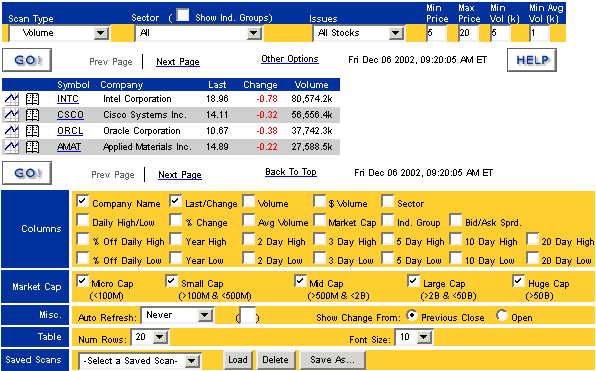The height and width of the screenshot is (371, 596).
Task: Toggle the Show Ind. Groups checkbox
Action: click(182, 15)
